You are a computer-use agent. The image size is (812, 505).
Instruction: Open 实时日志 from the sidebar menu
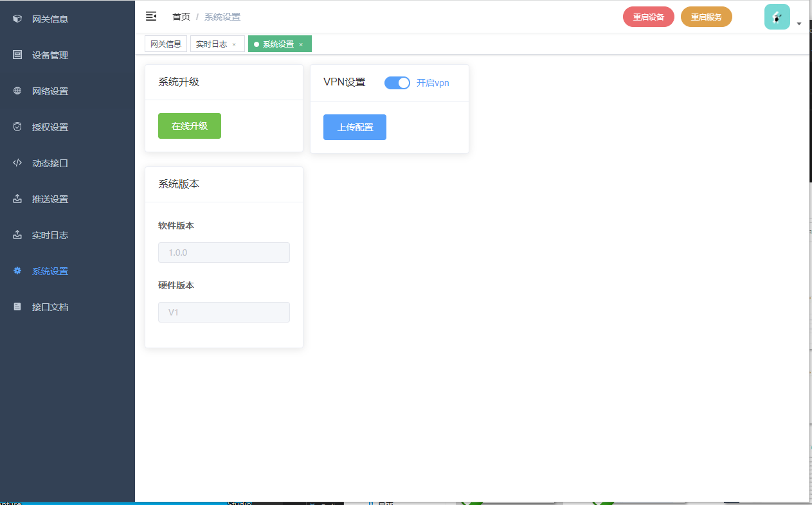[50, 235]
